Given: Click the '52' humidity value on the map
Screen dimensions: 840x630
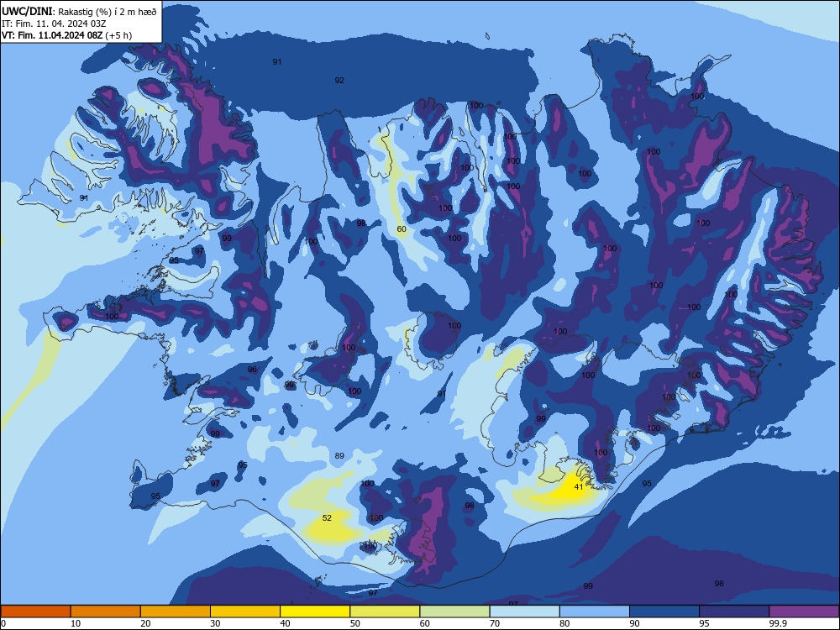Looking at the screenshot, I should tap(327, 517).
